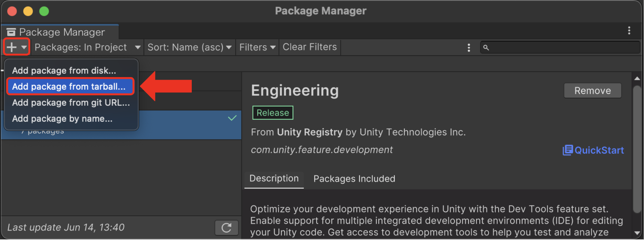Select Add package by name
This screenshot has width=644, height=240.
pyautogui.click(x=63, y=119)
